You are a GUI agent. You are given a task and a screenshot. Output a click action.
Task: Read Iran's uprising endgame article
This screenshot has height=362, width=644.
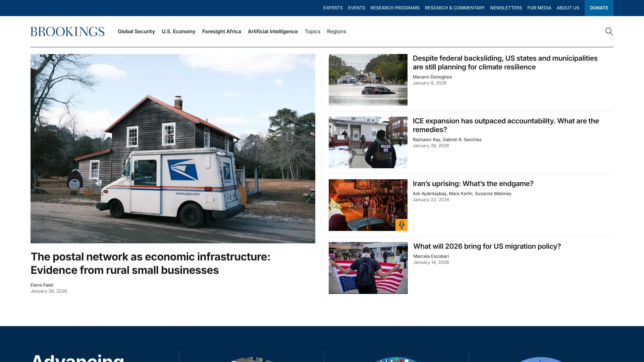tap(473, 184)
